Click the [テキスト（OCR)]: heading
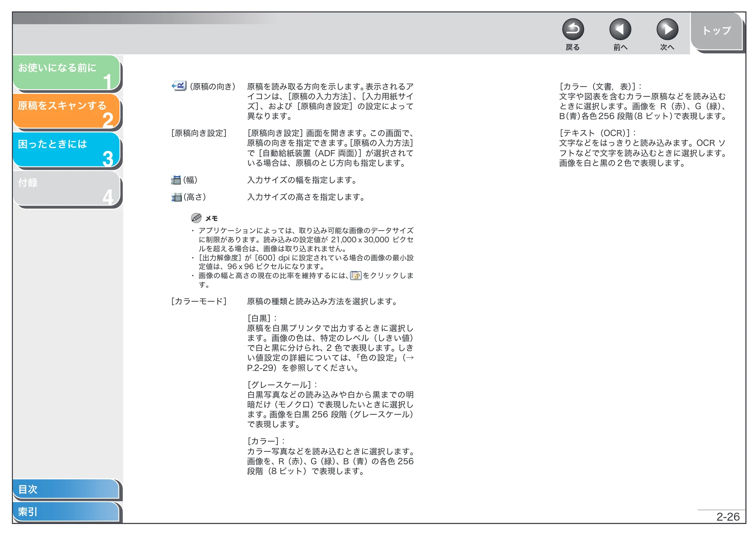Viewport: 756px width, 535px height. (598, 133)
